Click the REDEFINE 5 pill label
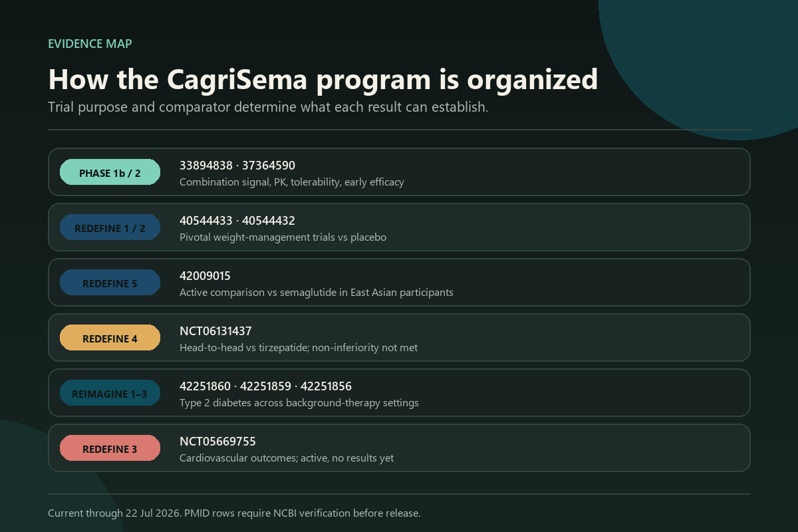This screenshot has width=798, height=532. point(110,283)
